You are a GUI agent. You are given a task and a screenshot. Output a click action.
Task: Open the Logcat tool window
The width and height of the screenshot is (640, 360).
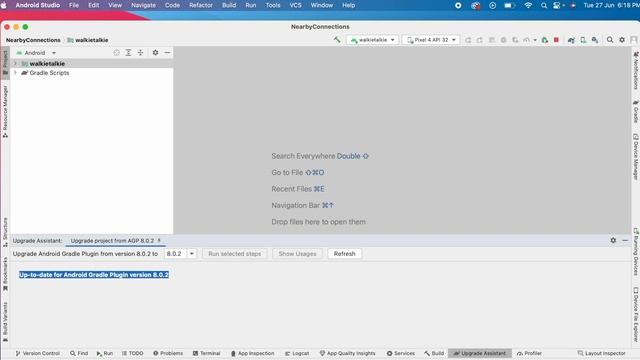point(297,353)
